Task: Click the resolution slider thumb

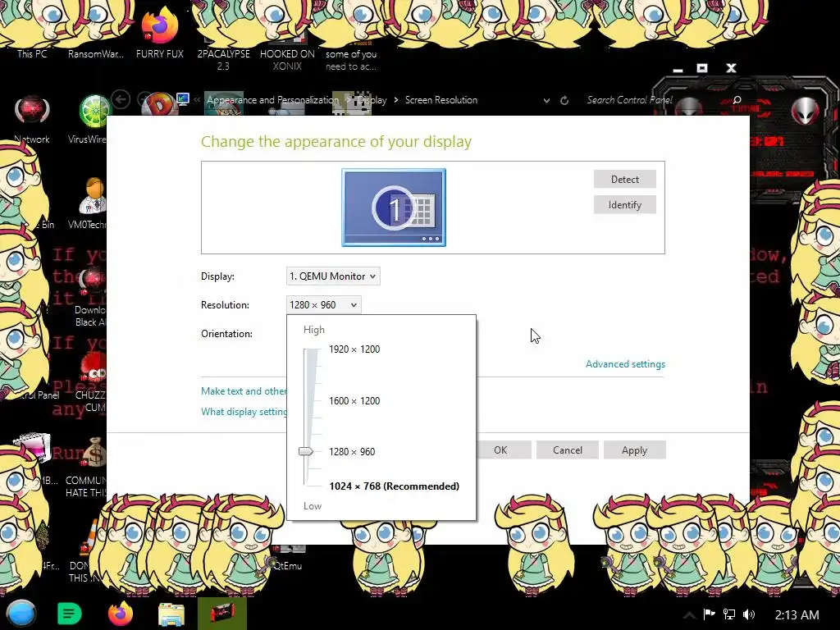Action: (x=306, y=452)
